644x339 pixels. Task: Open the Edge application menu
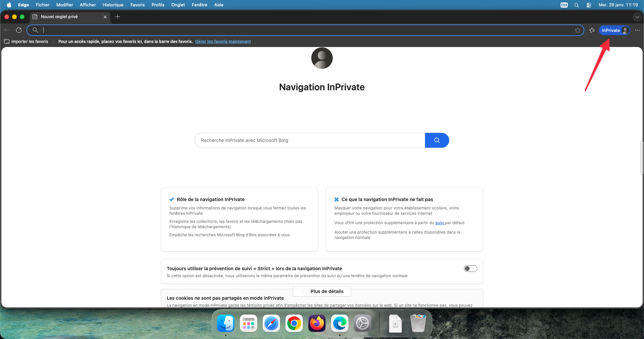[x=23, y=5]
